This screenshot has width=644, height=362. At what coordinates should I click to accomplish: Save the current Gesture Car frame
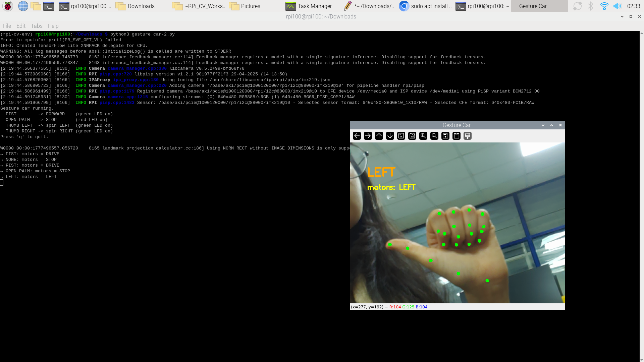pos(445,136)
